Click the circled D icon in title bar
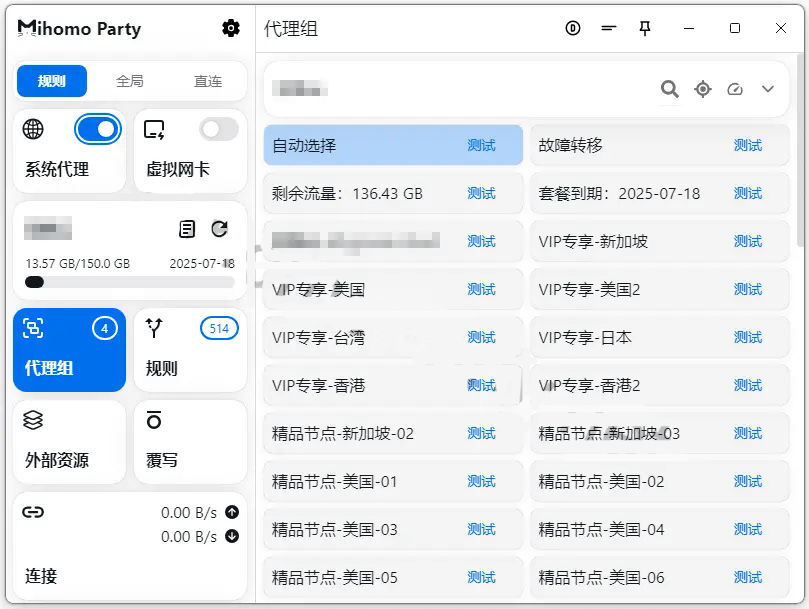Screen dimensions: 809x609 [573, 28]
